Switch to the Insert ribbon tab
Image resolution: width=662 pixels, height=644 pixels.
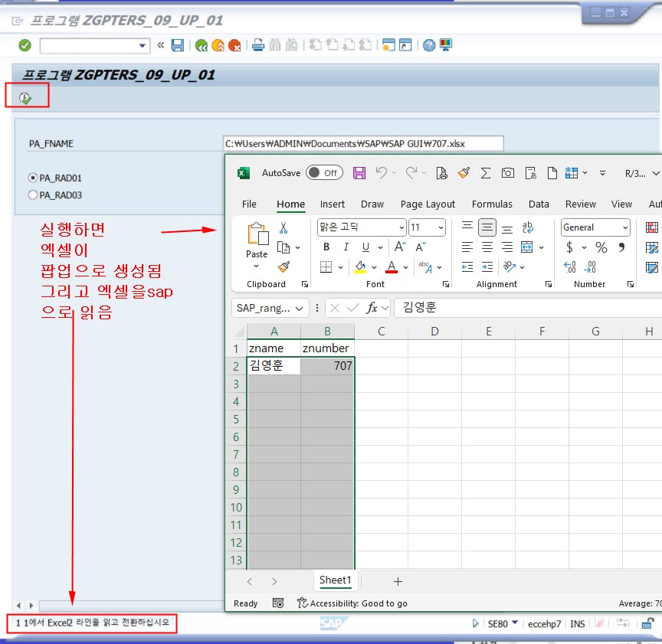pos(333,204)
